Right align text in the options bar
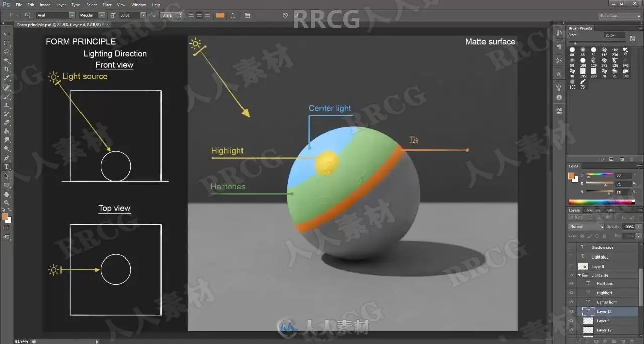The height and width of the screenshot is (344, 644). tap(207, 15)
